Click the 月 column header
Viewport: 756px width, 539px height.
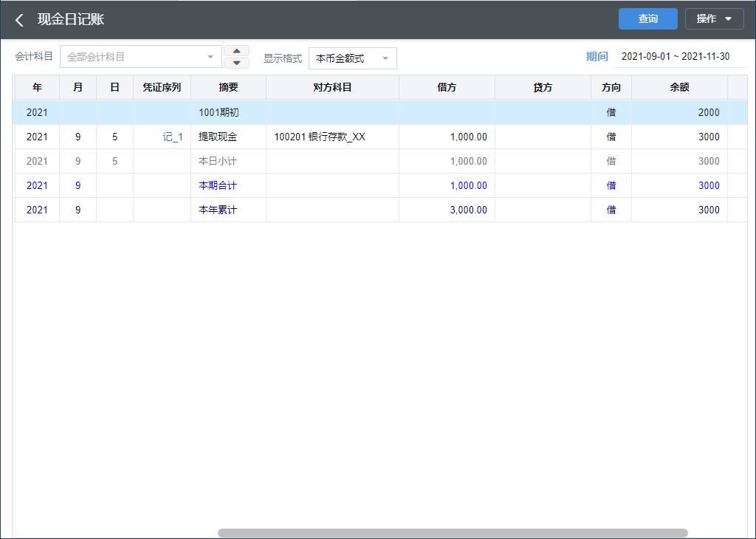[78, 87]
